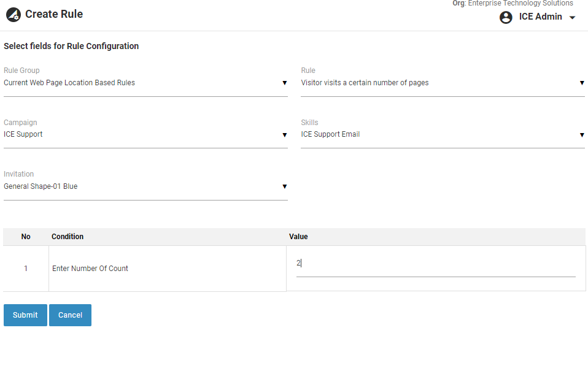Click the user avatar icon
The image size is (588, 371).
click(x=506, y=17)
